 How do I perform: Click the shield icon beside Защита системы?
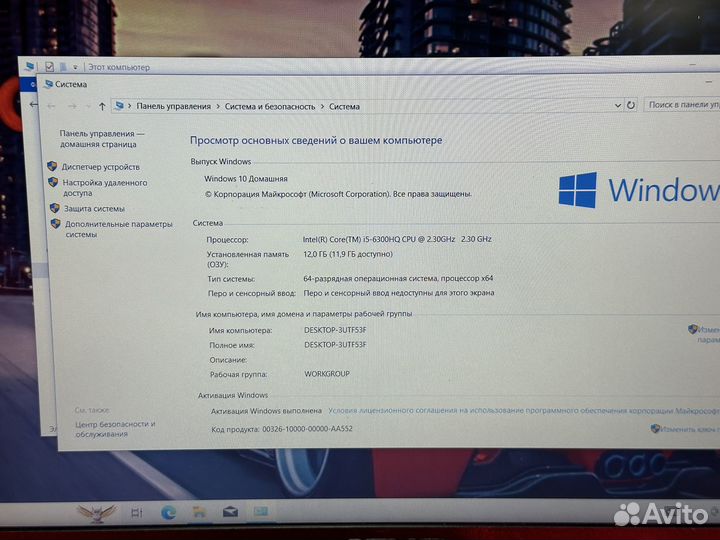[x=55, y=208]
